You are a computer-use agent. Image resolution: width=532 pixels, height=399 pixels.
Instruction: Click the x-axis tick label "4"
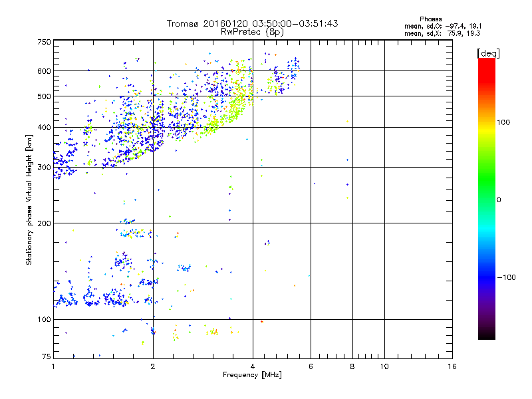(x=253, y=366)
